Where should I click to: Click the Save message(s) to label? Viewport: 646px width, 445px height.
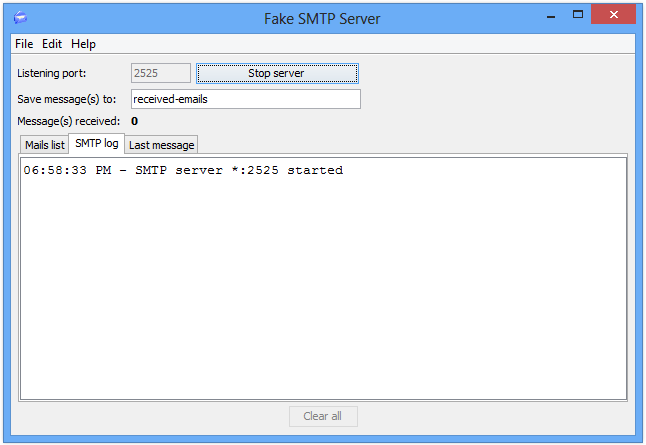coord(67,99)
